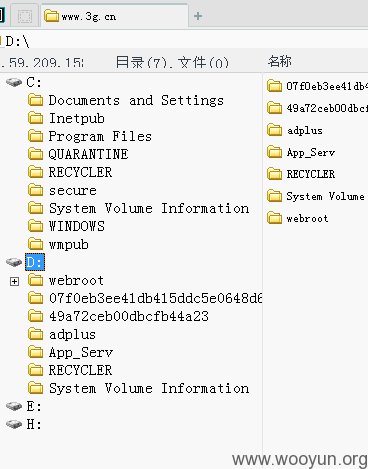Screen dimensions: 368x469
Task: Select highlighted D: drive in tree
Action: click(x=35, y=262)
